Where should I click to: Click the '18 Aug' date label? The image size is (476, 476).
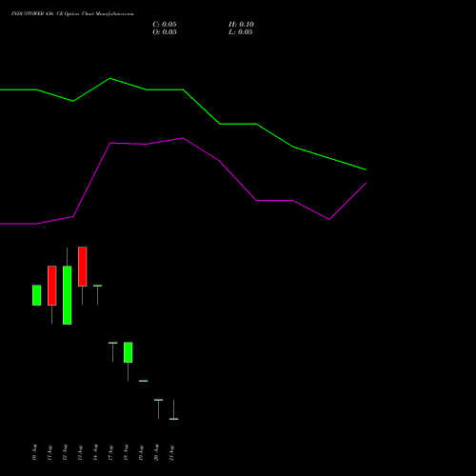pos(126,452)
